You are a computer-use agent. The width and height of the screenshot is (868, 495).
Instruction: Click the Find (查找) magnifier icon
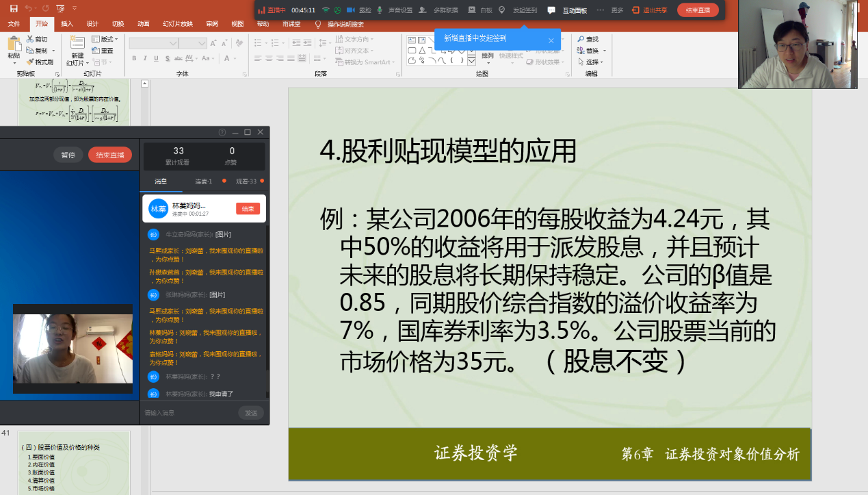click(x=581, y=39)
